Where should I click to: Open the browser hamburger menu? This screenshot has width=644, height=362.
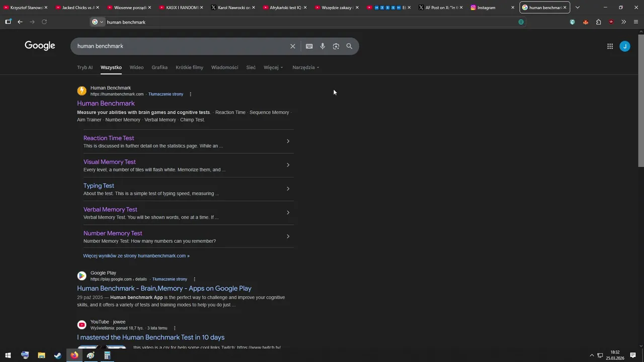(636, 22)
